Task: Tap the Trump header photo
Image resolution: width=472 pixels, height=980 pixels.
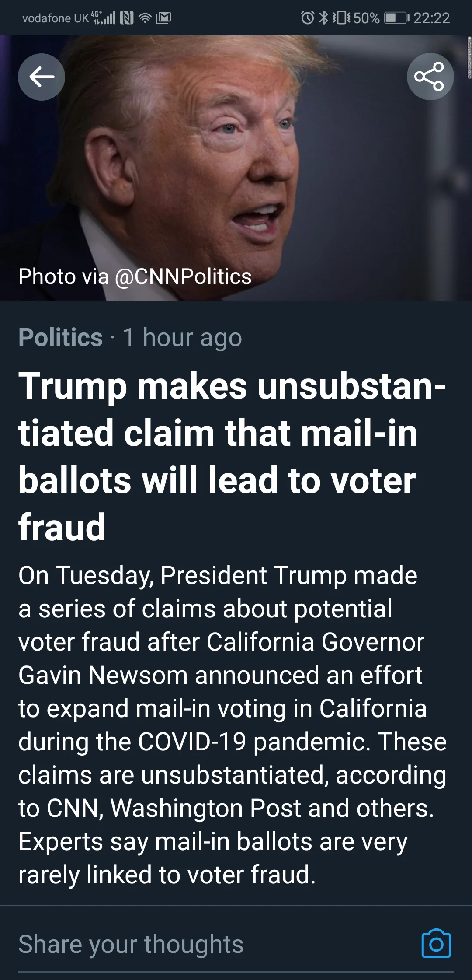Action: coord(236,168)
